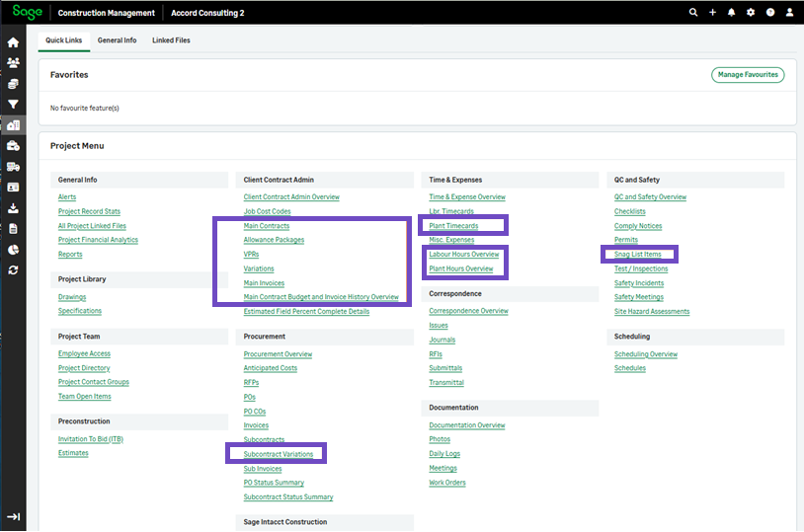The height and width of the screenshot is (532, 804).
Task: Click the filter funnel icon in sidebar
Action: (13, 105)
